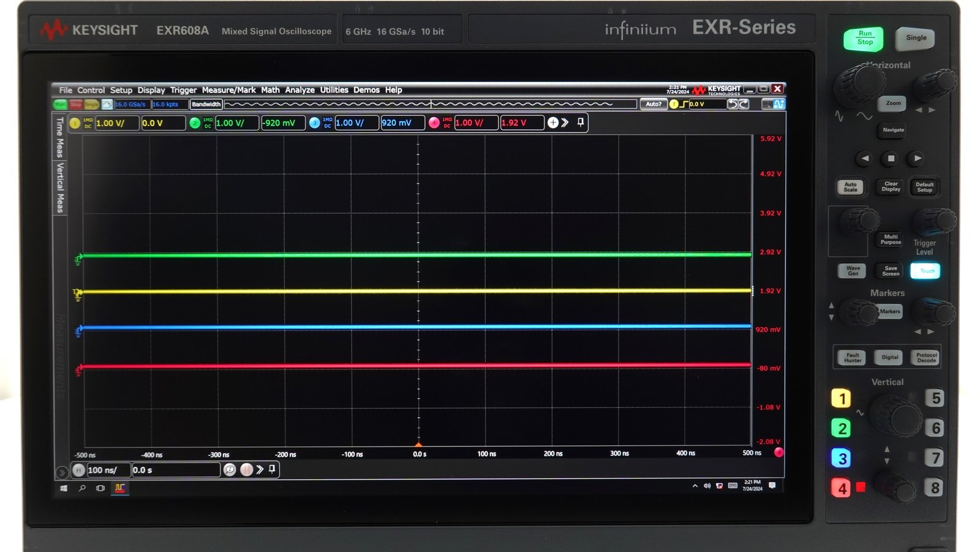Open the Time Meas side tab
The width and height of the screenshot is (980, 552).
(x=59, y=137)
